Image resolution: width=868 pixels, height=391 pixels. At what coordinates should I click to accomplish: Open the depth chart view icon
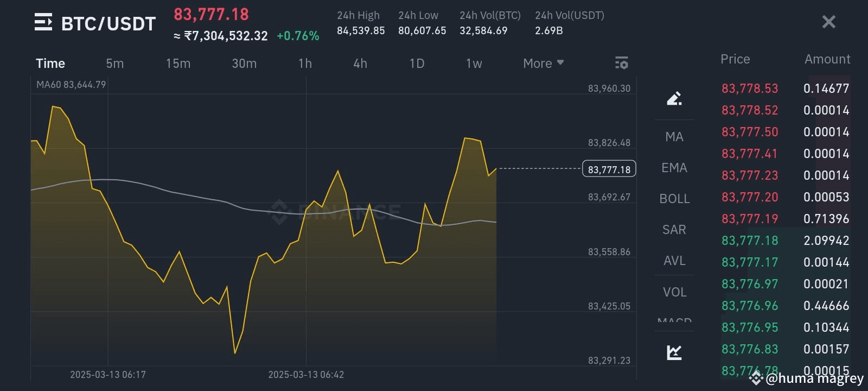[x=674, y=352]
